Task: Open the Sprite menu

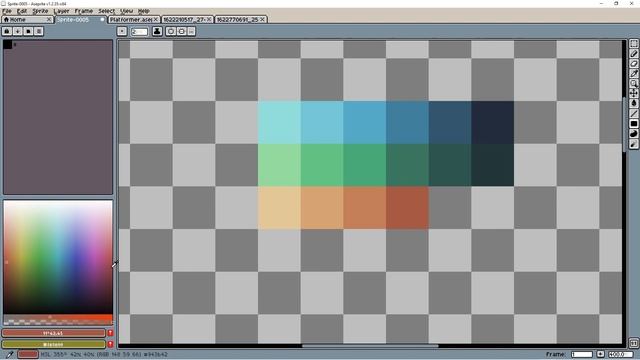Action: [x=40, y=11]
